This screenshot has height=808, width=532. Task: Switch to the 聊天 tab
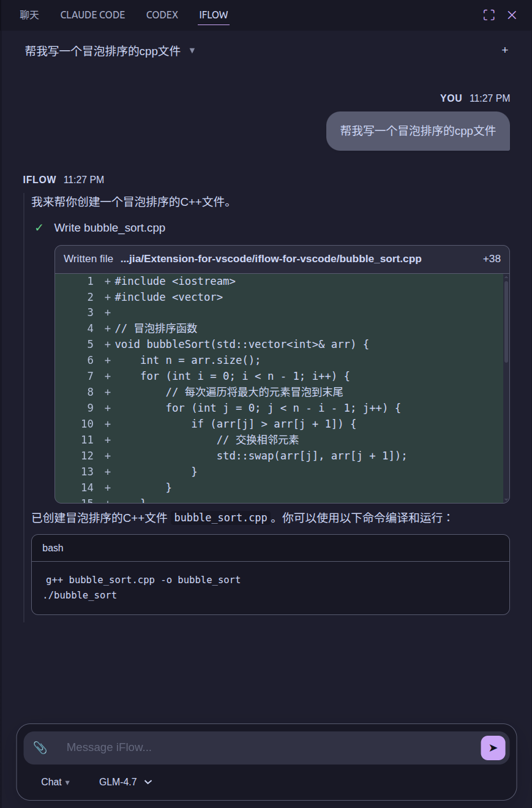pos(29,15)
